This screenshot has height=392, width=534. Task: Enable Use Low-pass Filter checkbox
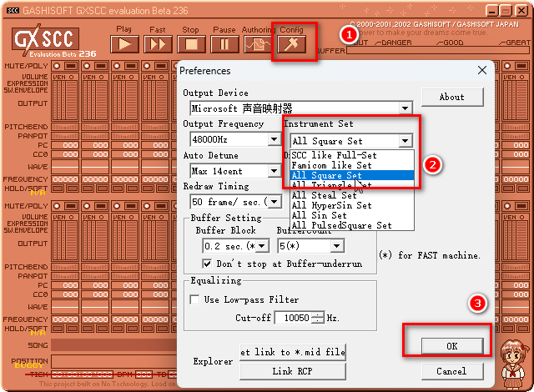[x=194, y=299]
